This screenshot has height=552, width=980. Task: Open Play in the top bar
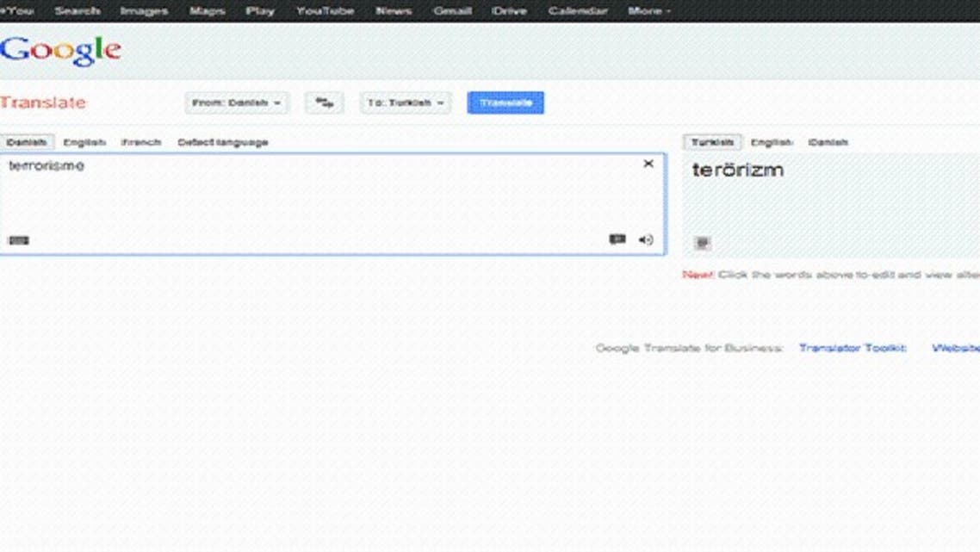(x=260, y=10)
